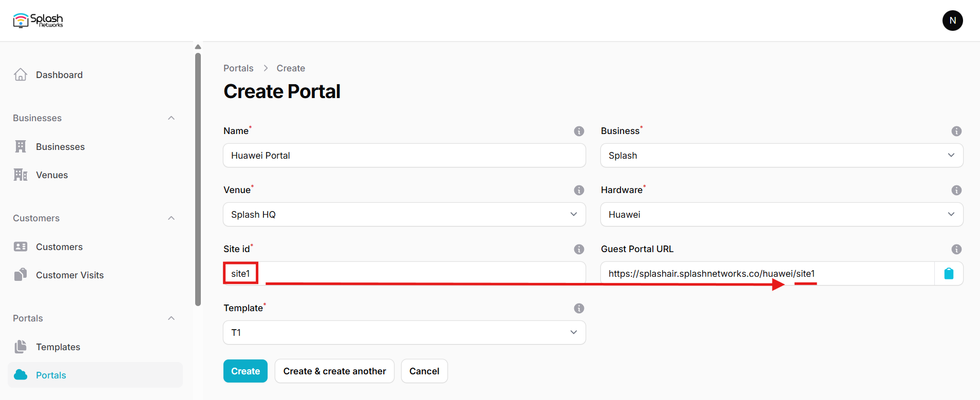980x400 pixels.
Task: Show info tooltip for Name field
Action: coord(579,131)
